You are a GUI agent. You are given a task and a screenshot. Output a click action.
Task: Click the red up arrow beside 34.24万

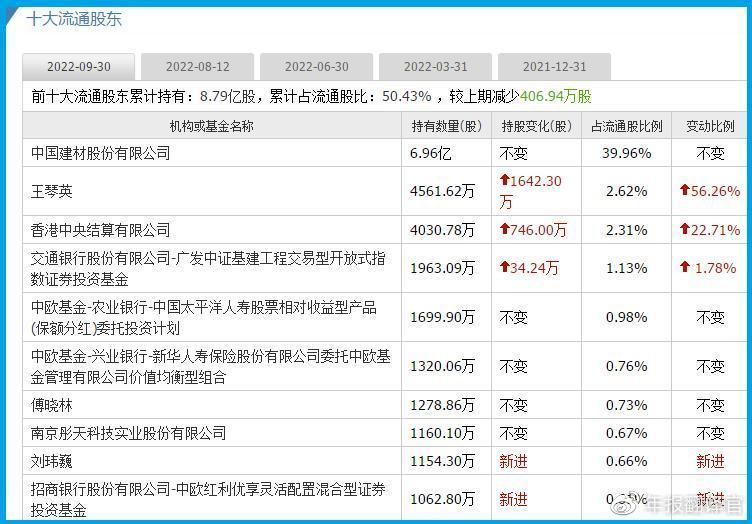[504, 267]
